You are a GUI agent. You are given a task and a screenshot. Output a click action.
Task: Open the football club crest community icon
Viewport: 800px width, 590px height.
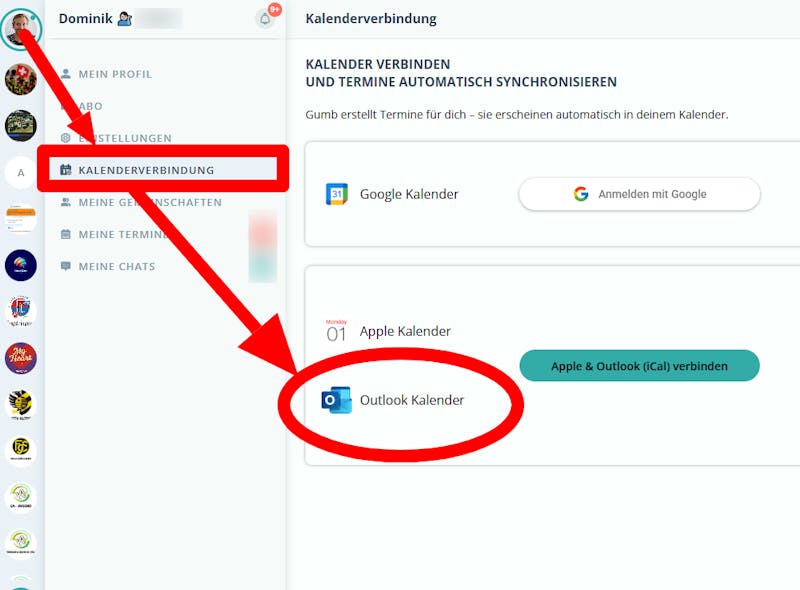click(x=21, y=311)
